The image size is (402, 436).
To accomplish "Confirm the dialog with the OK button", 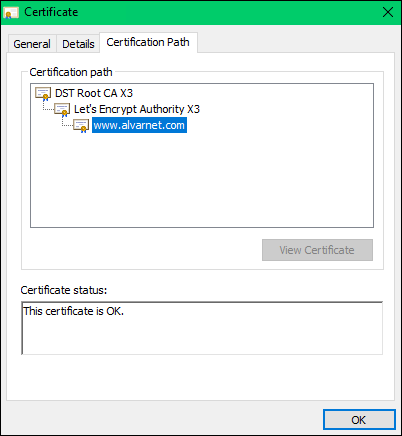I will [359, 420].
